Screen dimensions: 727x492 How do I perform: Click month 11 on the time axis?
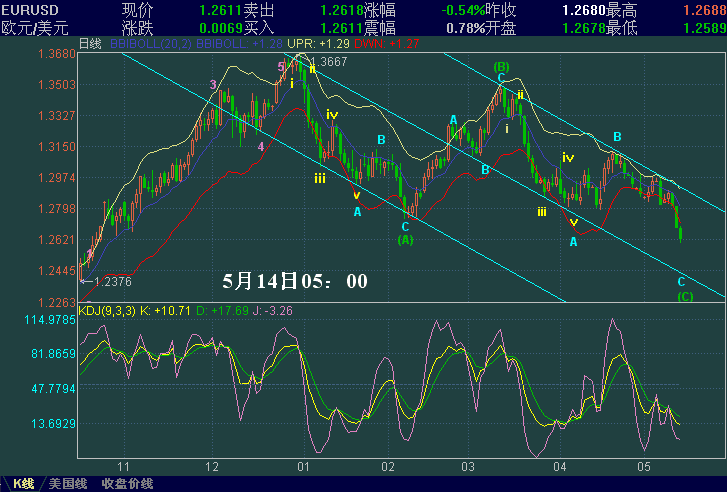pyautogui.click(x=123, y=467)
